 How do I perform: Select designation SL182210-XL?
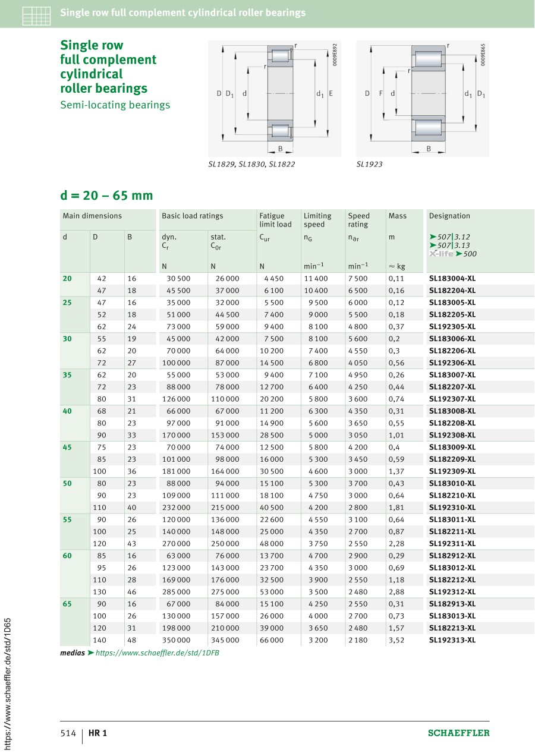pos(452,495)
